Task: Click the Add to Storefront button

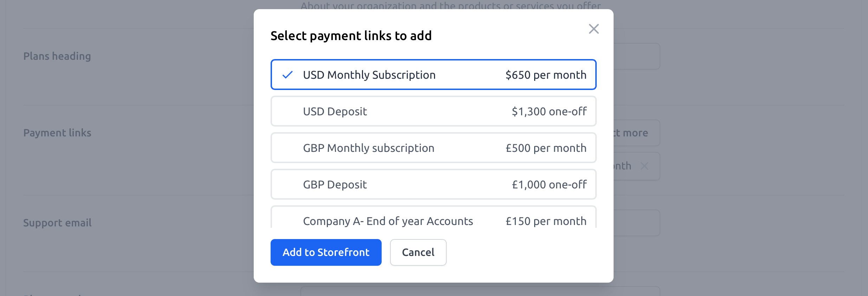Action: click(x=326, y=252)
